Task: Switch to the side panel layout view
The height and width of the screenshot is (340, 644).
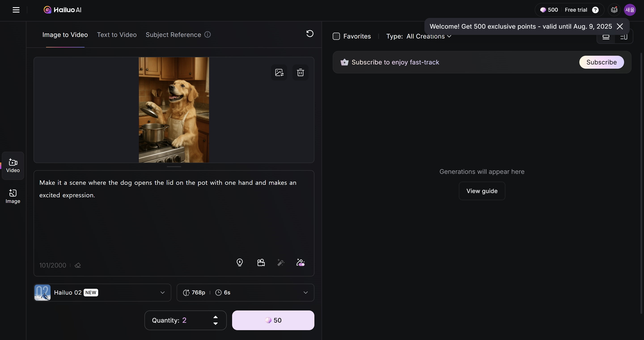Action: coord(624,37)
